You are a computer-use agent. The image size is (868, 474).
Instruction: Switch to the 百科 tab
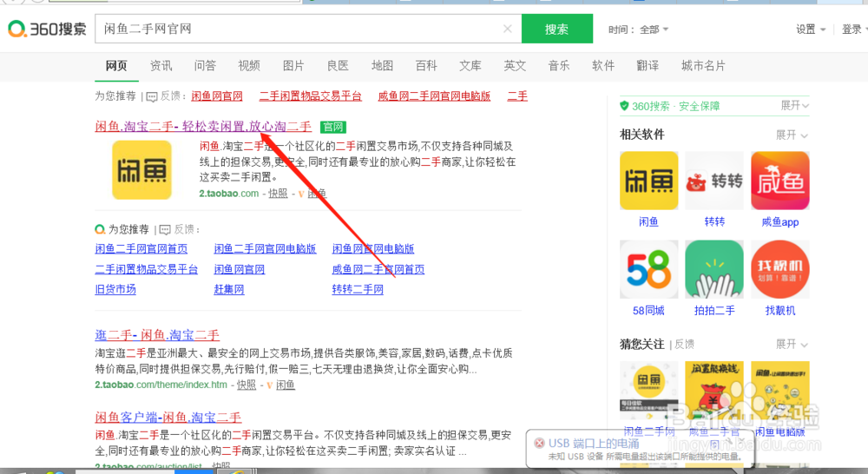[426, 66]
